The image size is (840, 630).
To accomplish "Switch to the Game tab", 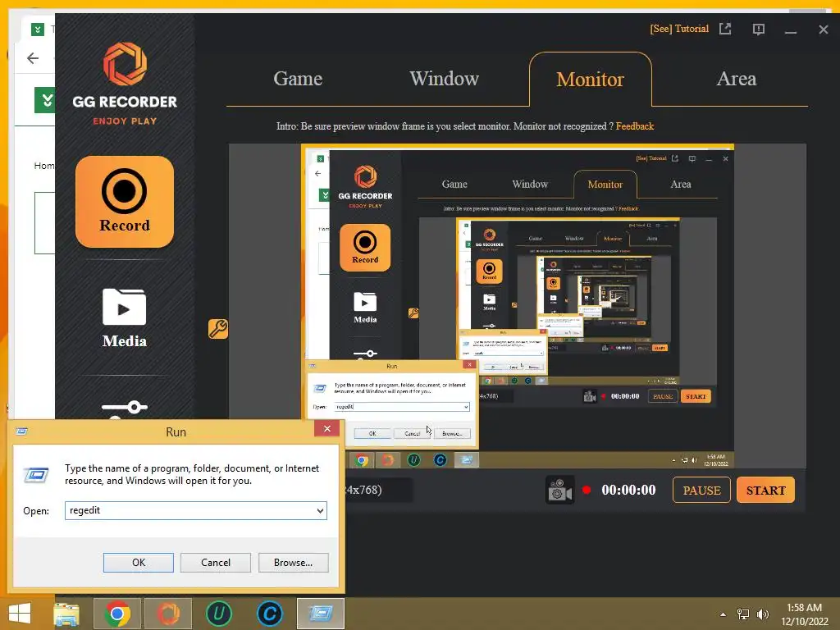I will point(298,79).
